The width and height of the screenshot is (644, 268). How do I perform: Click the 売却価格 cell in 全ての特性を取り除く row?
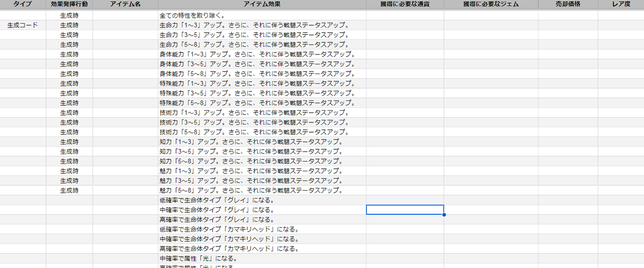568,16
